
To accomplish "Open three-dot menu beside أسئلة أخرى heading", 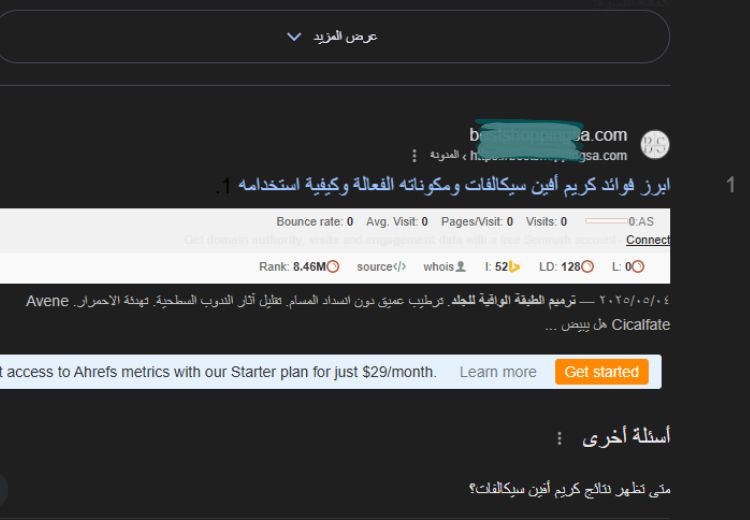I will (559, 438).
